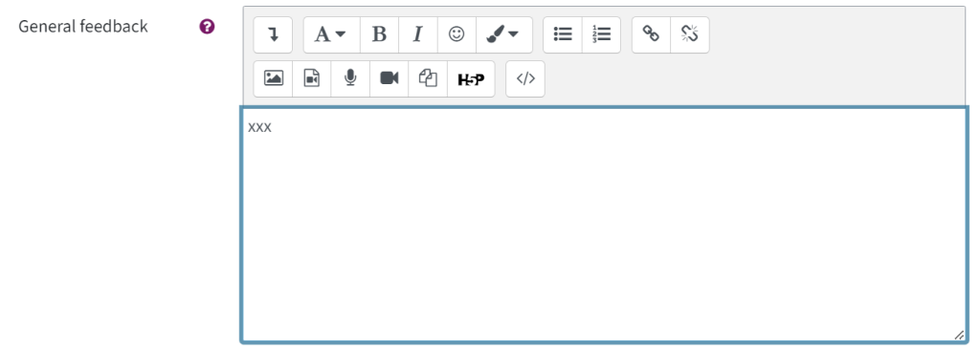Toggle bold formatting
The height and width of the screenshot is (350, 980).
379,35
